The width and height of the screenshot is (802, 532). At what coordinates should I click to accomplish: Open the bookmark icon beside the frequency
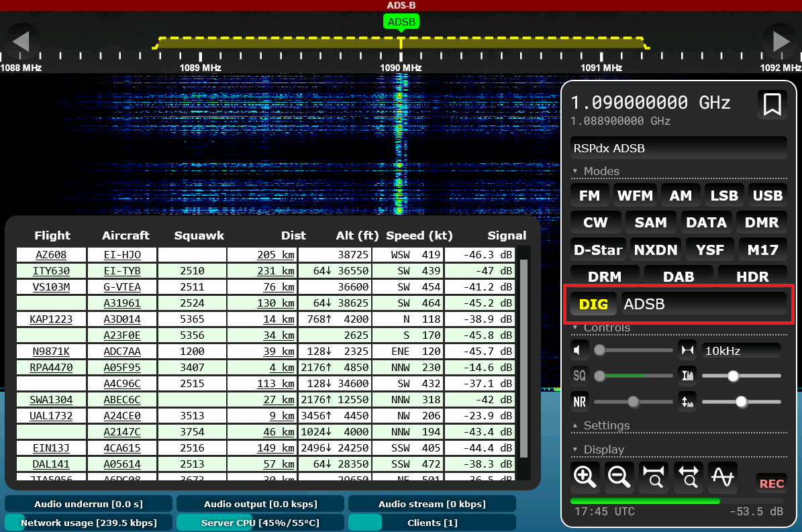(772, 105)
